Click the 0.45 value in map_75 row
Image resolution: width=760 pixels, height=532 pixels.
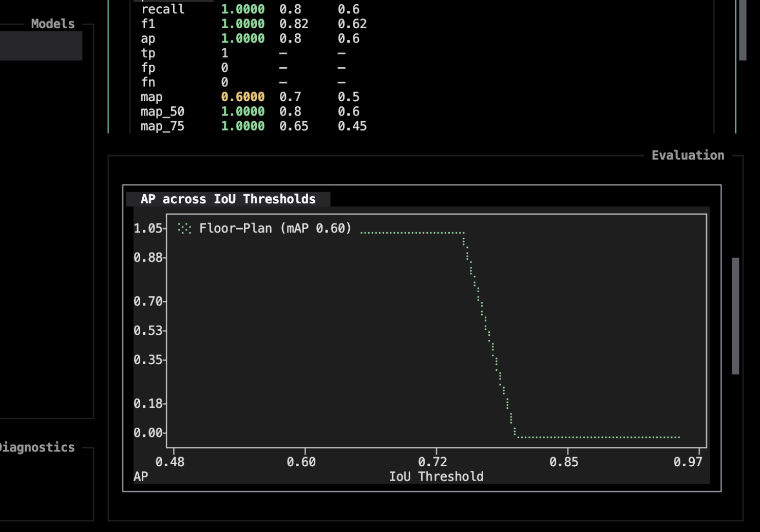click(x=352, y=126)
